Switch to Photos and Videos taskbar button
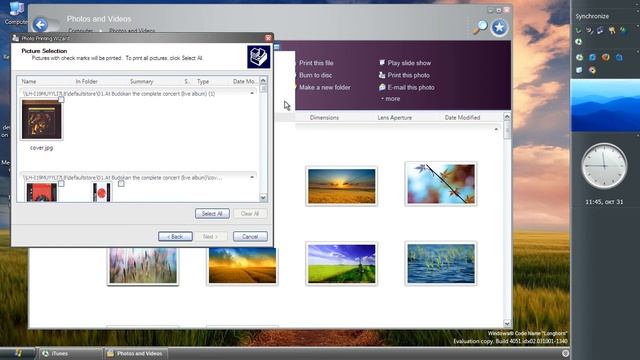This screenshot has width=640, height=360. pyautogui.click(x=135, y=353)
